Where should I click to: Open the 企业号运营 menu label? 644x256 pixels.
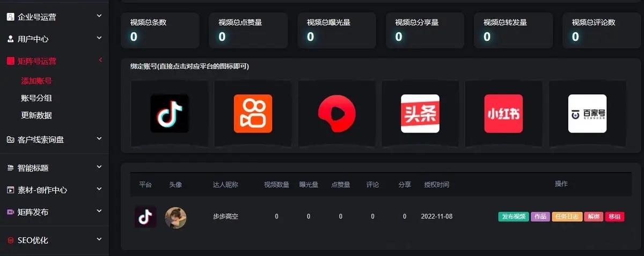tap(37, 17)
